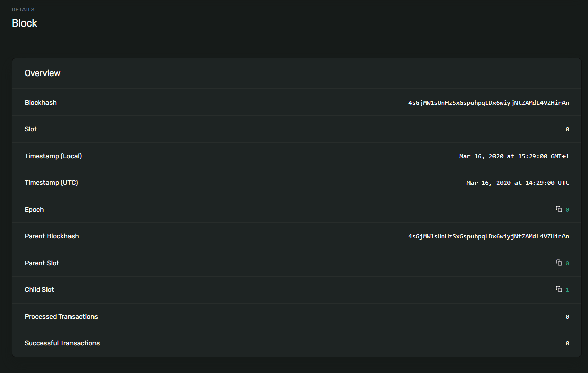Click the Child Slot label

(x=39, y=290)
